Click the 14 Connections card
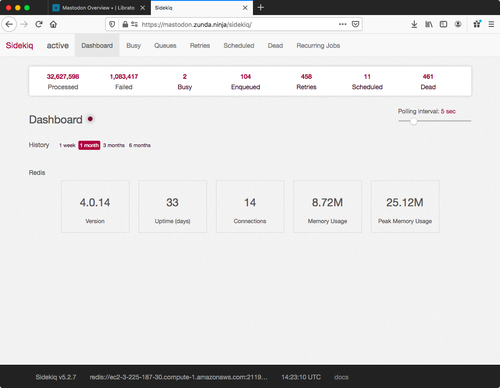500x388 pixels. pos(250,207)
